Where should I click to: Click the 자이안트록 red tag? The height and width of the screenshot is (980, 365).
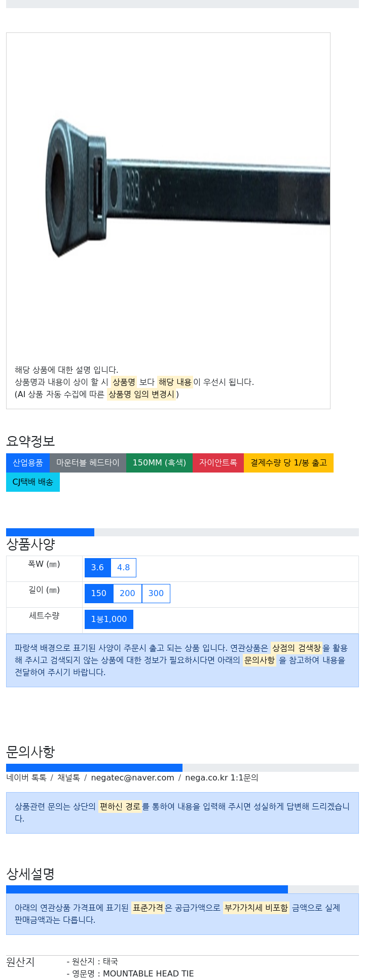pyautogui.click(x=218, y=463)
